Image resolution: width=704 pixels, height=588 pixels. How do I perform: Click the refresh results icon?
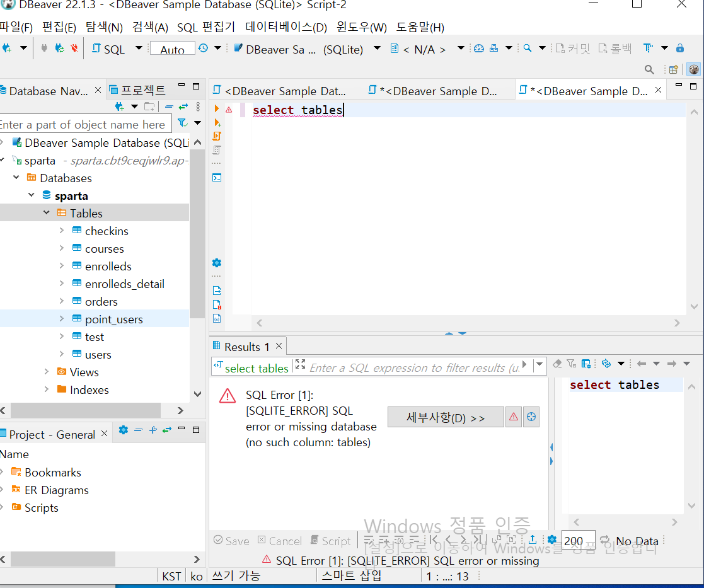click(606, 364)
